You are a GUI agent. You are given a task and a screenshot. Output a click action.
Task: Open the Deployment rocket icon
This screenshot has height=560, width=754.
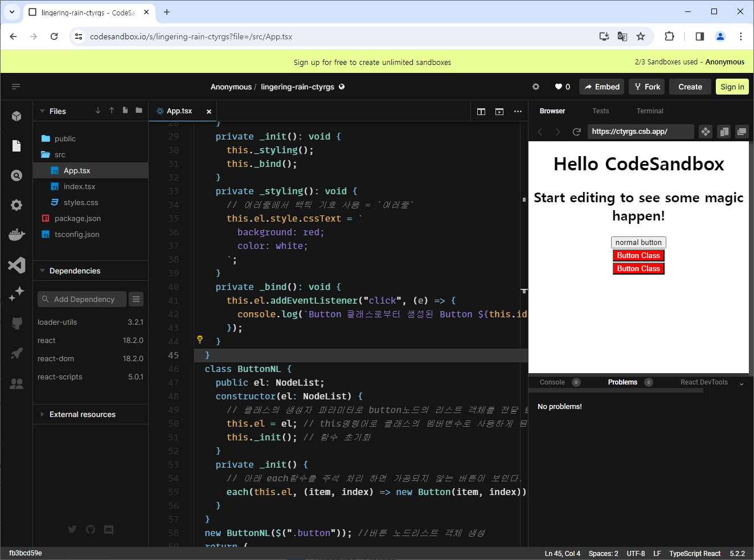tap(17, 353)
